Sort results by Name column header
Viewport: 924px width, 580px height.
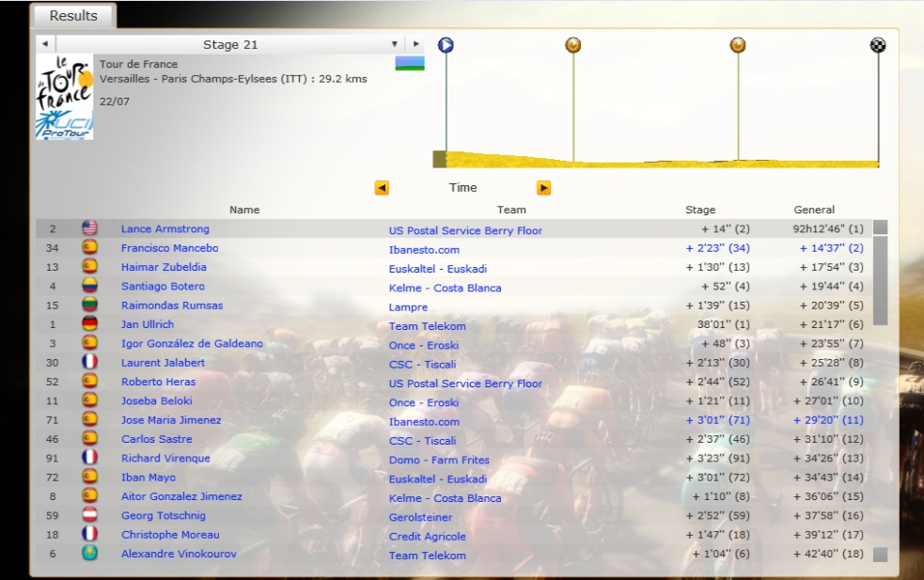(244, 210)
